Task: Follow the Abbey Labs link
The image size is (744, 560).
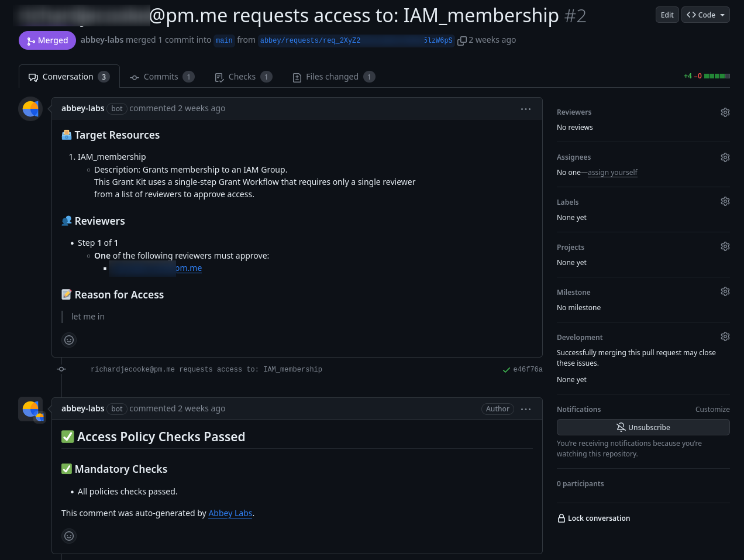Action: pyautogui.click(x=230, y=513)
